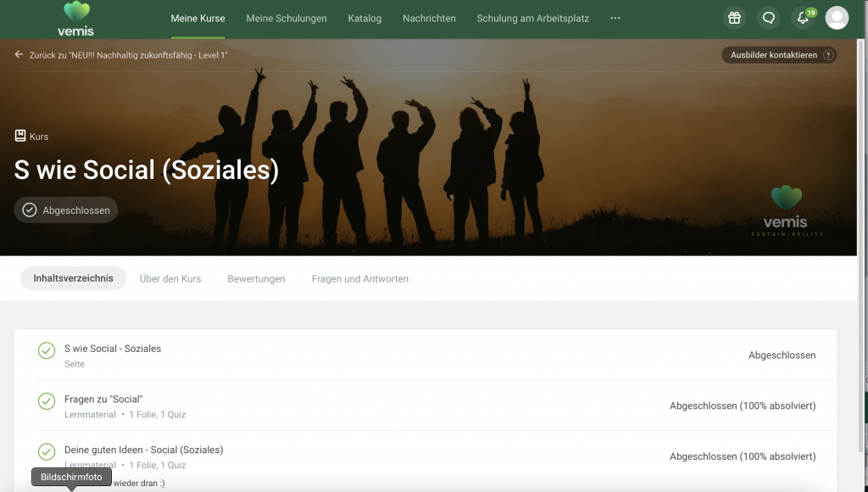Open the notifications bell

pos(803,18)
